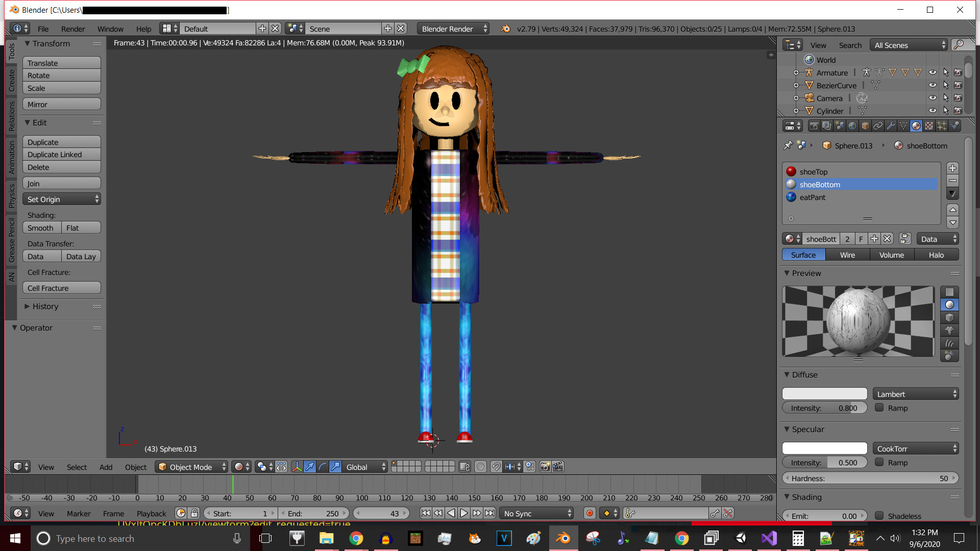Click the Smooth shading button
Screen dimensions: 980x551
pos(41,228)
